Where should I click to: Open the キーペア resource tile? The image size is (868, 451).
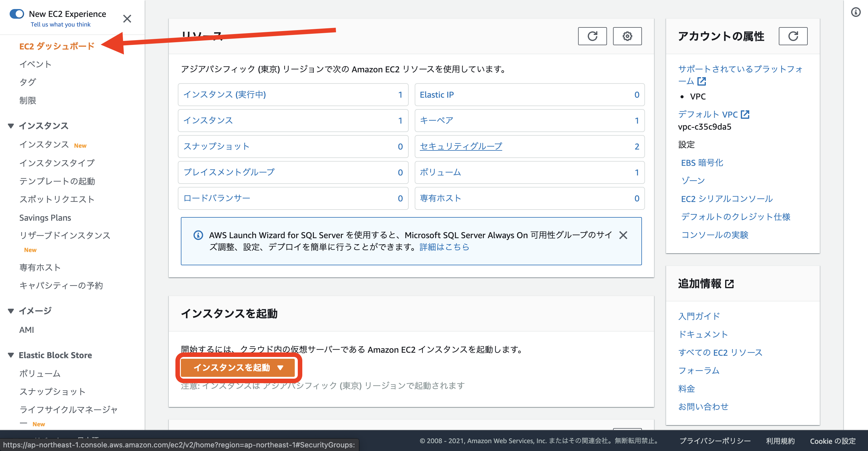(x=436, y=120)
